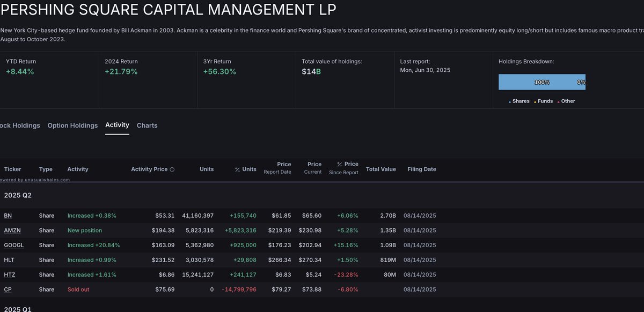Sort by the Total Value column header

(381, 169)
